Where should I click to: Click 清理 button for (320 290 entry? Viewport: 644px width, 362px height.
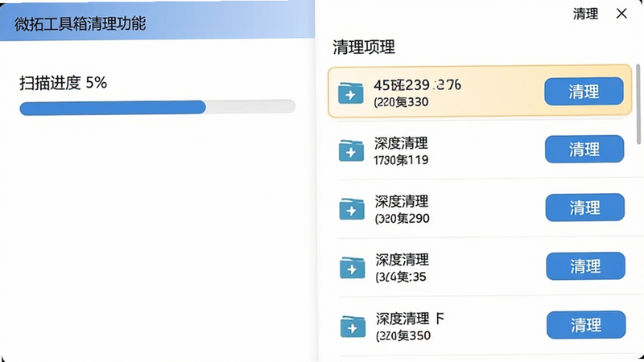point(585,208)
